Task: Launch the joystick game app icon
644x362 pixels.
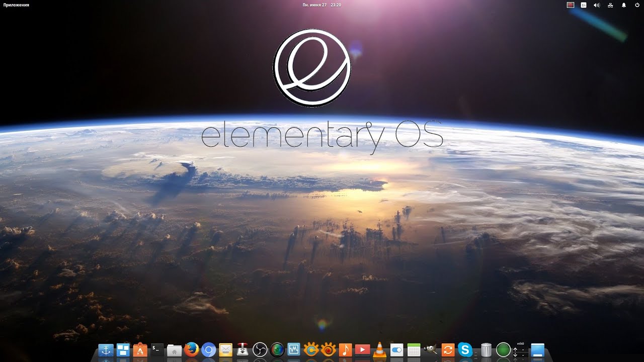Action: pyautogui.click(x=243, y=350)
